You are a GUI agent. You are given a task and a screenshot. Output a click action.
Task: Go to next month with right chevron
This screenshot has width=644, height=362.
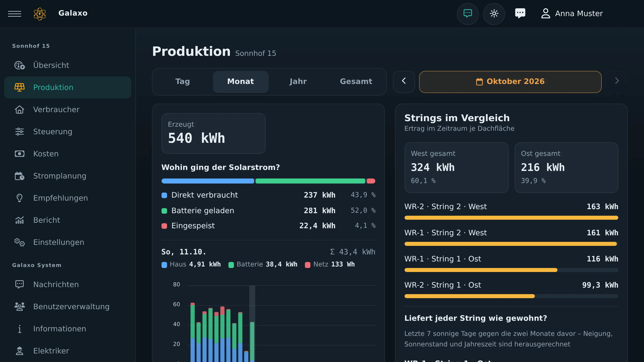point(617,82)
